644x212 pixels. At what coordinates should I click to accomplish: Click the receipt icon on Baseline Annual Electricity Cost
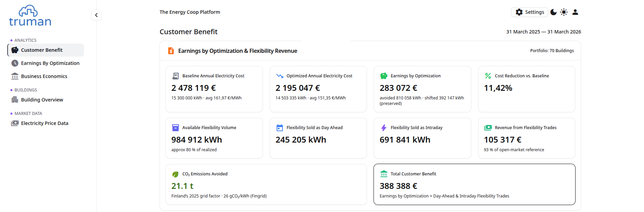(176, 76)
